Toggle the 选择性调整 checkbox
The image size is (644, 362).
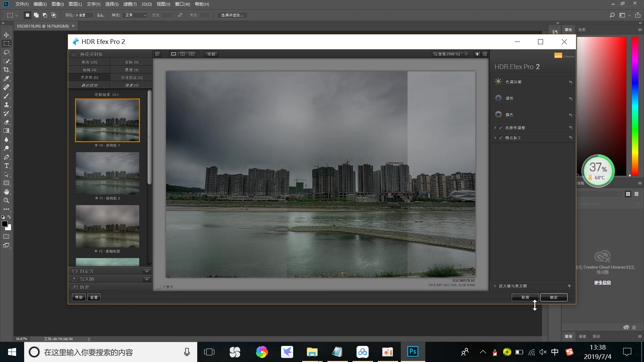(500, 128)
